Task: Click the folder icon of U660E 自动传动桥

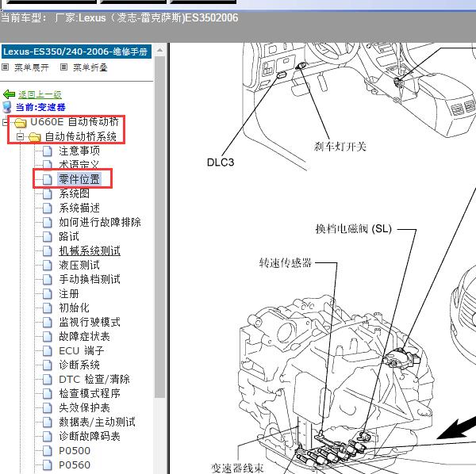Action: (x=21, y=122)
